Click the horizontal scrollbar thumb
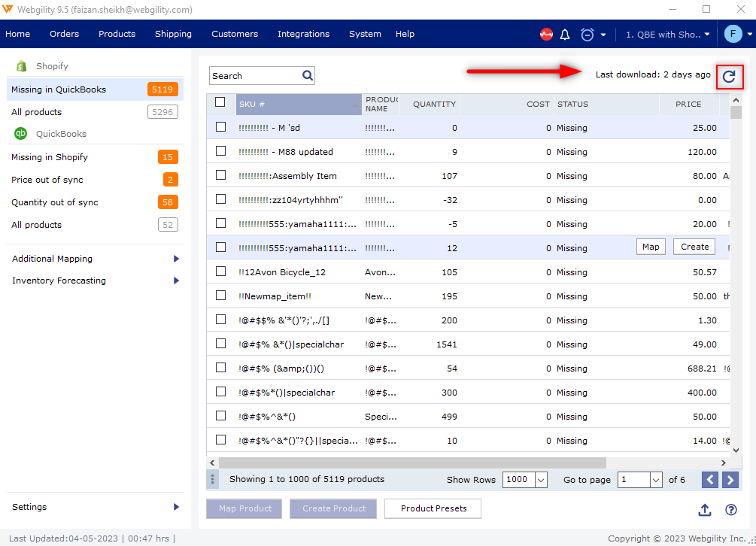The width and height of the screenshot is (756, 546). click(412, 463)
